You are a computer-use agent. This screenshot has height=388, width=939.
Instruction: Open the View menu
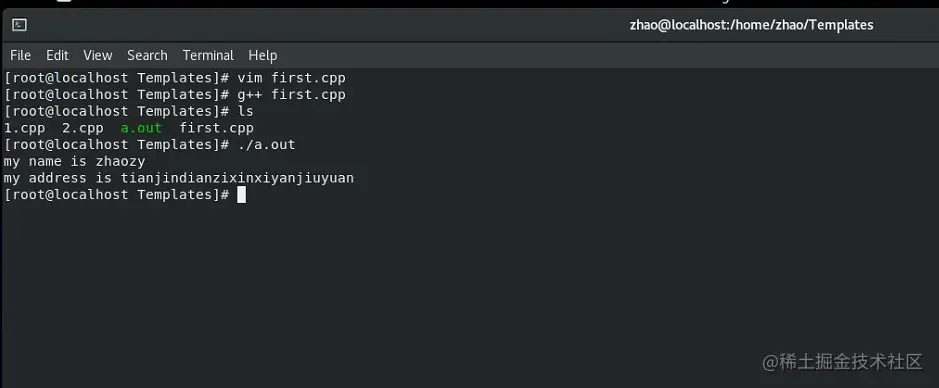[98, 55]
